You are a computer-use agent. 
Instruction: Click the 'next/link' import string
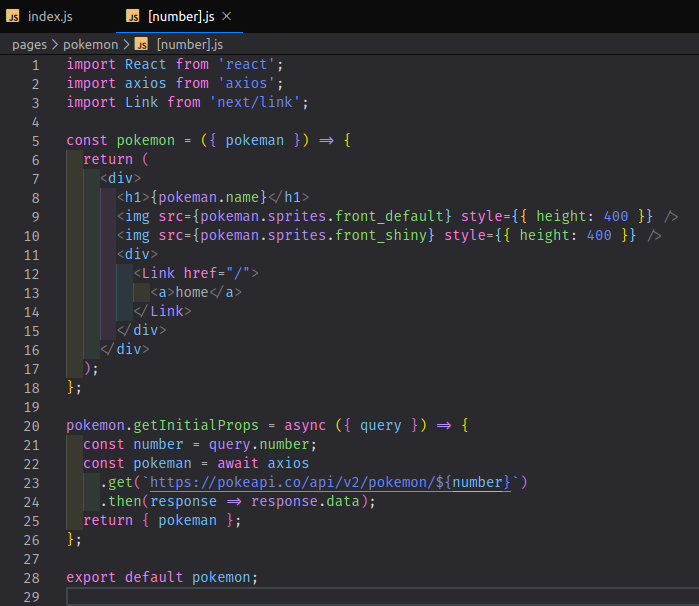pyautogui.click(x=259, y=103)
